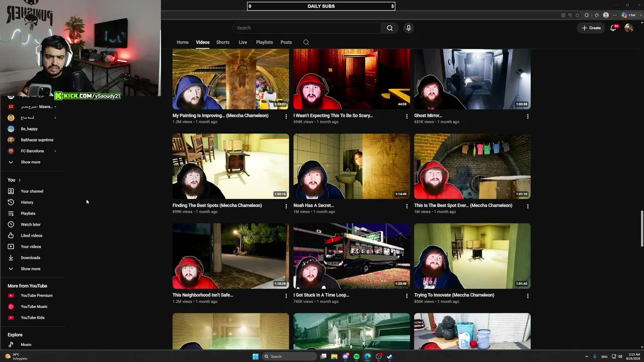Click 'I Got Stuck In A Time Loop' thumbnail

[x=352, y=256]
